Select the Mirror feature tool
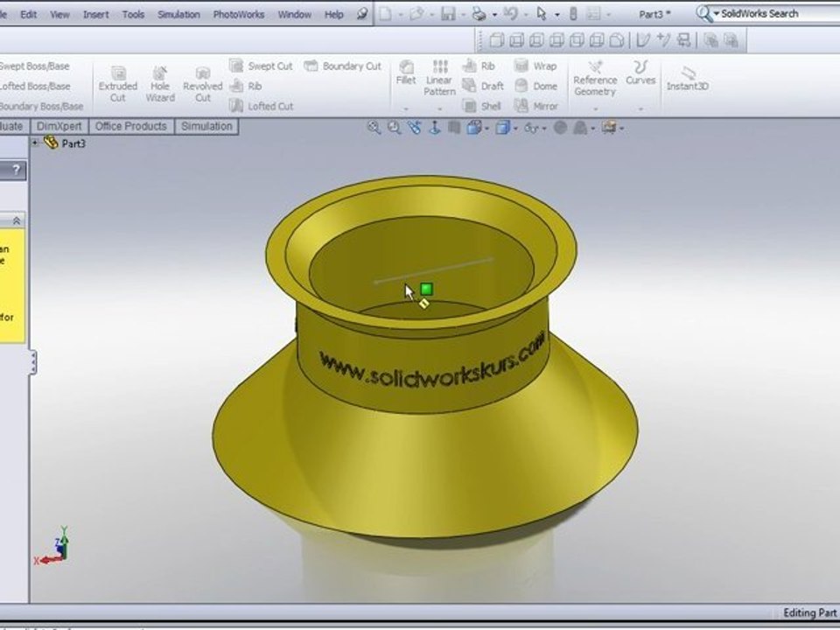 (x=535, y=106)
